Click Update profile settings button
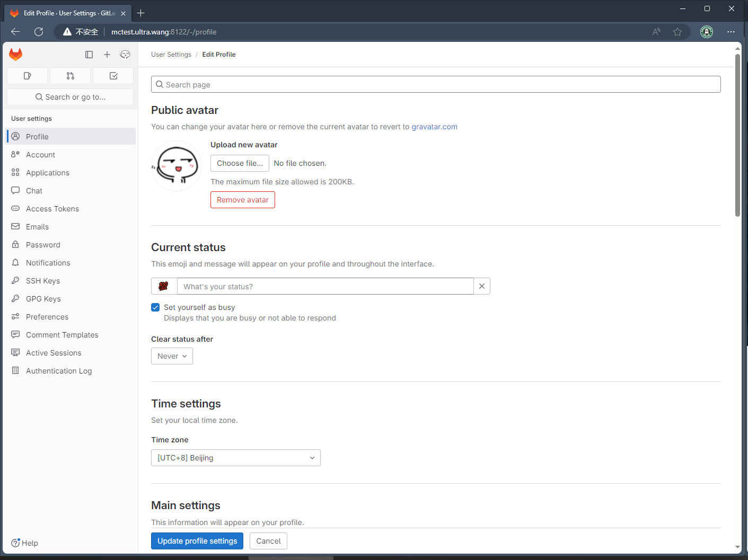Viewport: 748px width, 560px height. 197,541
